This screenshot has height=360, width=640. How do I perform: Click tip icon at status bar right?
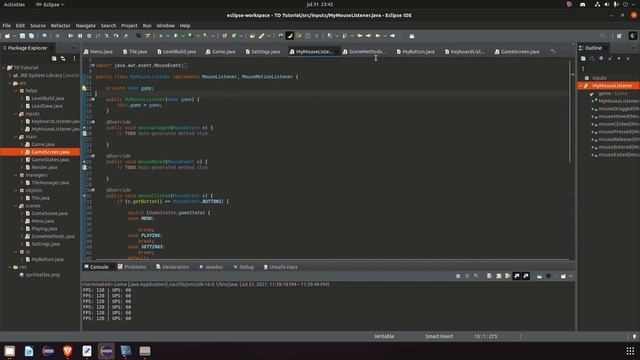point(634,337)
